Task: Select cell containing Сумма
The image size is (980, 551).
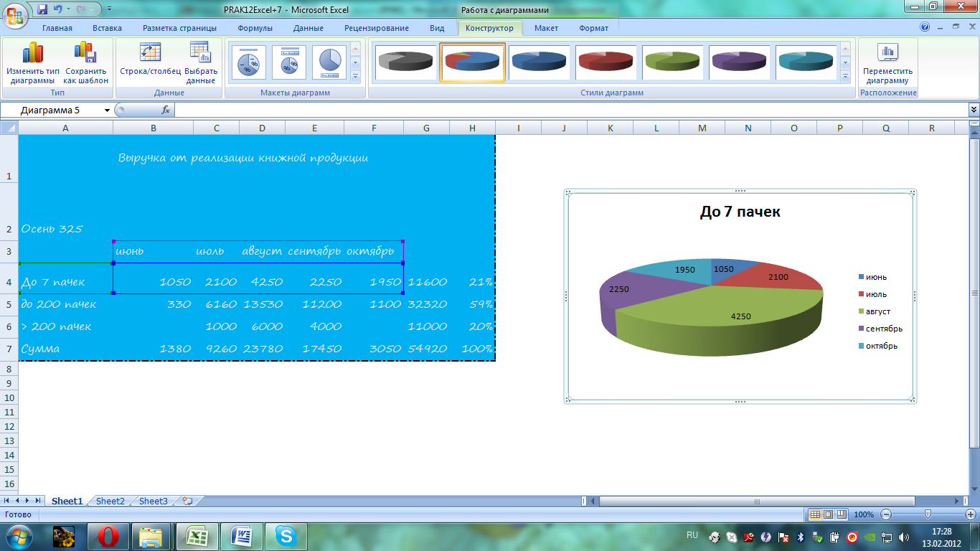Action: pyautogui.click(x=65, y=349)
